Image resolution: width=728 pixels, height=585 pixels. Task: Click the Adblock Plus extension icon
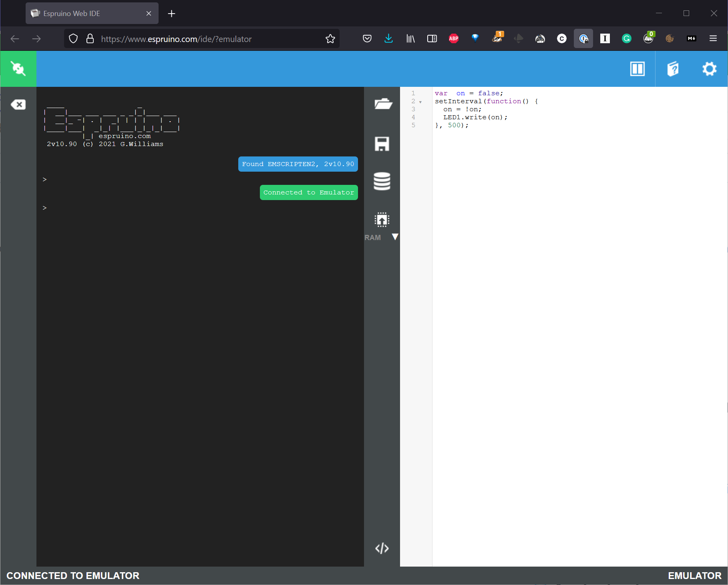[453, 38]
